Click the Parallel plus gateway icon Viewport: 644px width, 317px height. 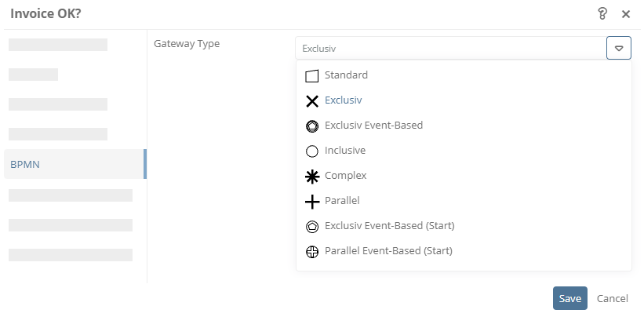tap(312, 202)
